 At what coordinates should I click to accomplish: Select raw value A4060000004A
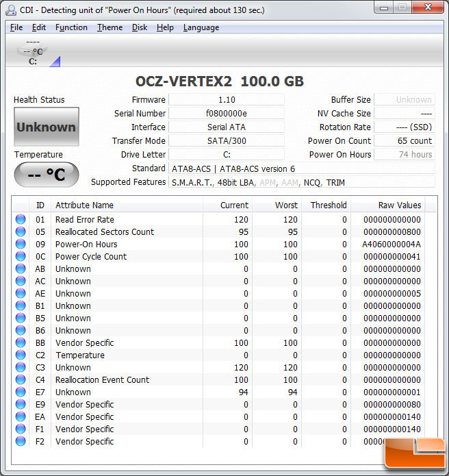[x=392, y=244]
